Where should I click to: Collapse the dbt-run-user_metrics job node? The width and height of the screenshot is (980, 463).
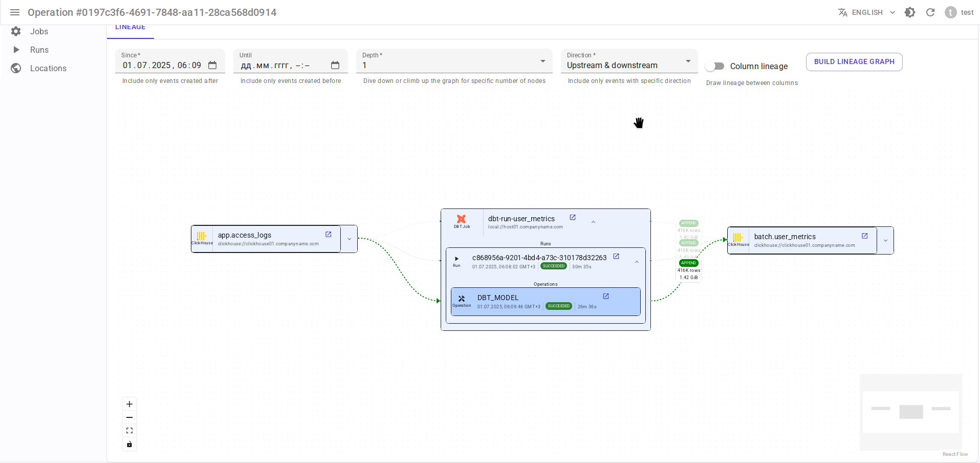tap(593, 222)
